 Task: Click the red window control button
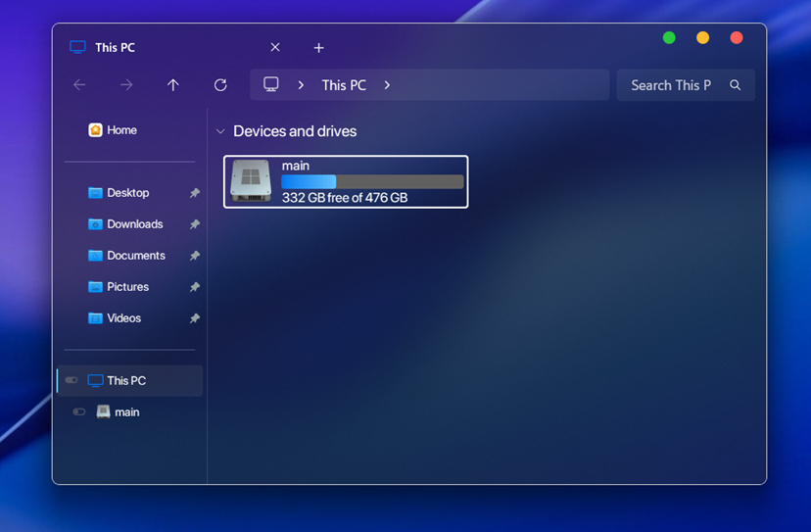pyautogui.click(x=736, y=38)
